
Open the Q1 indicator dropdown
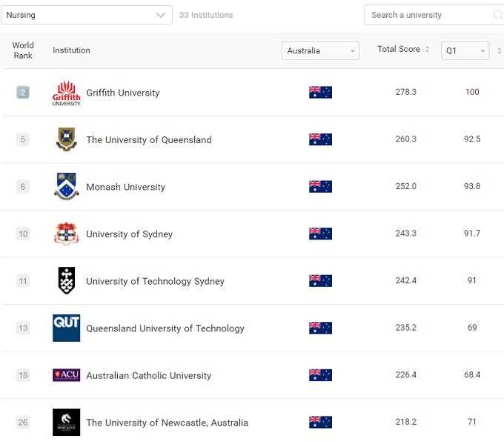point(465,50)
